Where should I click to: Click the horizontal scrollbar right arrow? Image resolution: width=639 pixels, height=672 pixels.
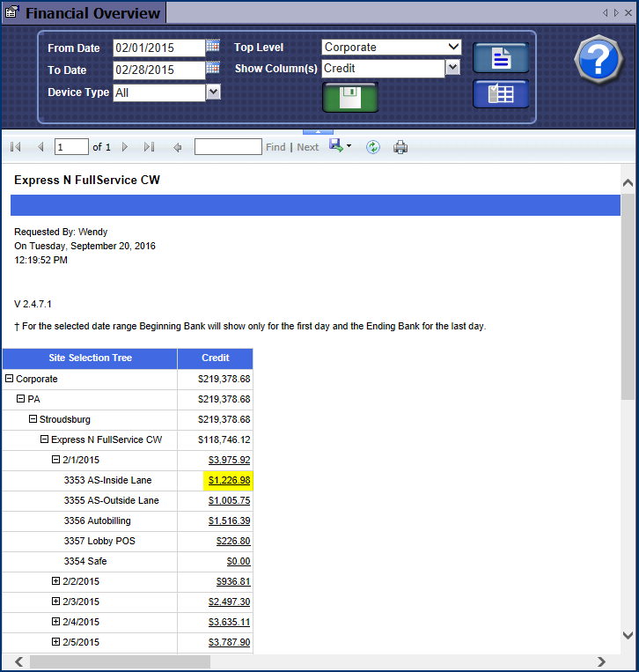[601, 661]
